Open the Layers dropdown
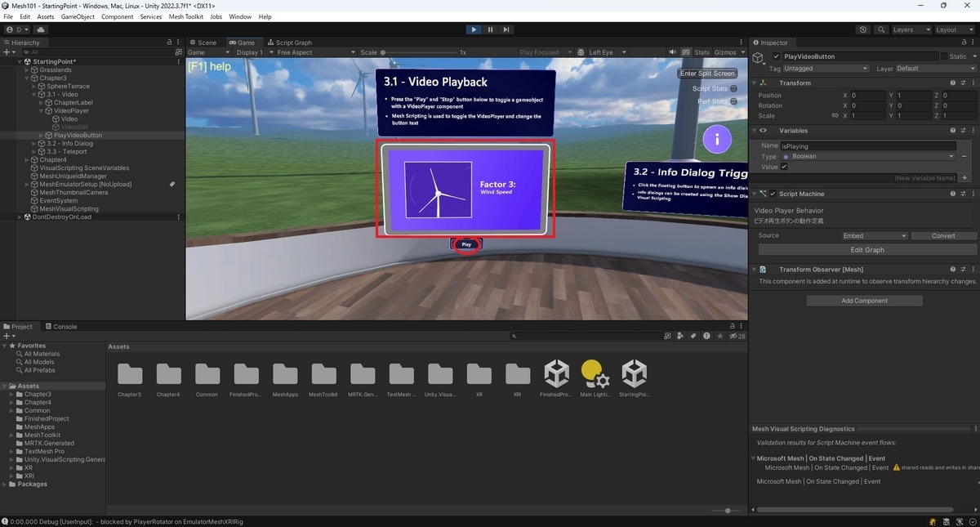 [910, 29]
